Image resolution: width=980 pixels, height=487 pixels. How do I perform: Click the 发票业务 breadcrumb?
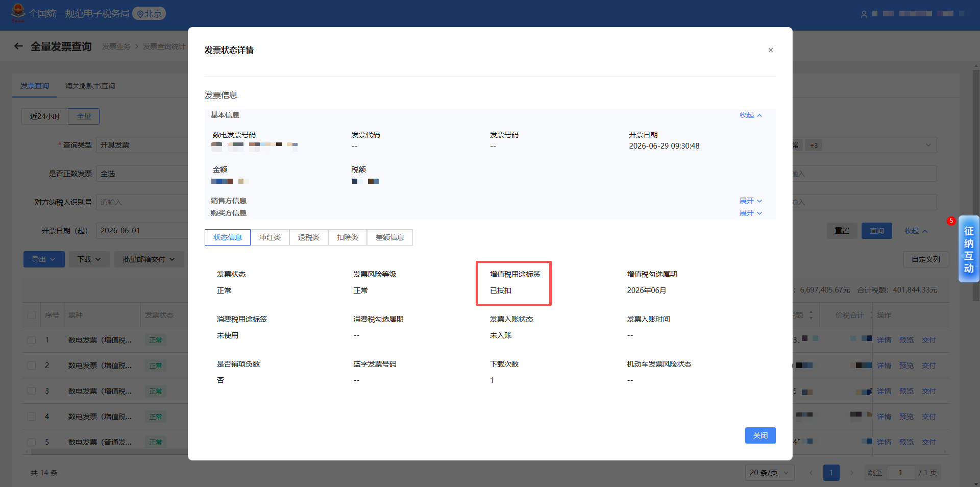(116, 46)
